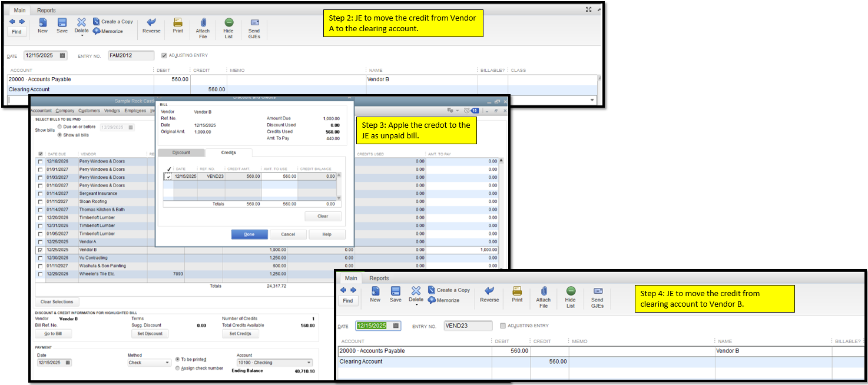Click Send GJEs icon in FAM2012 journal window
The height and width of the screenshot is (385, 868).
[254, 22]
